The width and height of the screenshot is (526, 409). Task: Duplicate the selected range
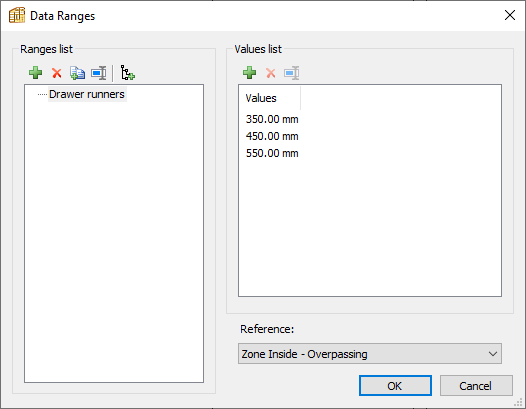point(77,73)
